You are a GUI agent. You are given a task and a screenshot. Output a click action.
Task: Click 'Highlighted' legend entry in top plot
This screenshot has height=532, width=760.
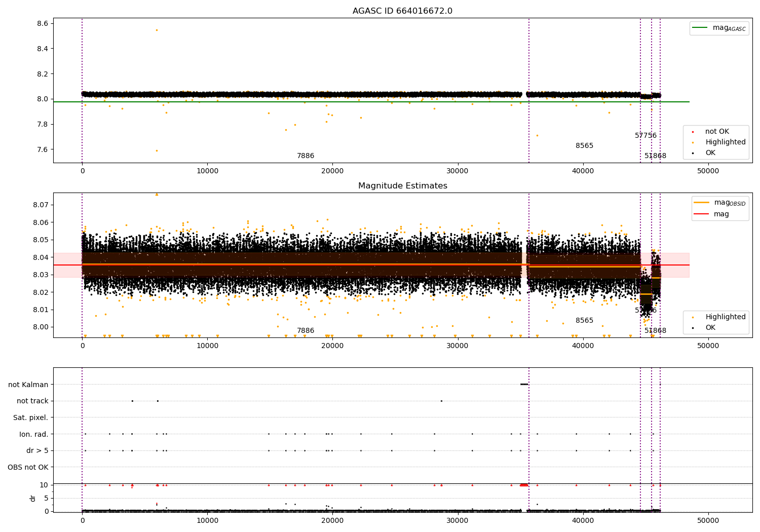[x=719, y=142]
